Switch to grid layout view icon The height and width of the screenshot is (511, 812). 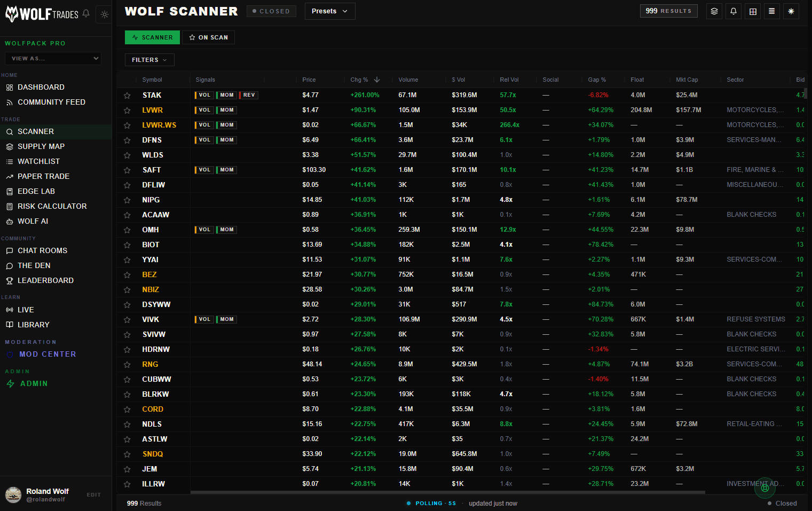pos(753,11)
